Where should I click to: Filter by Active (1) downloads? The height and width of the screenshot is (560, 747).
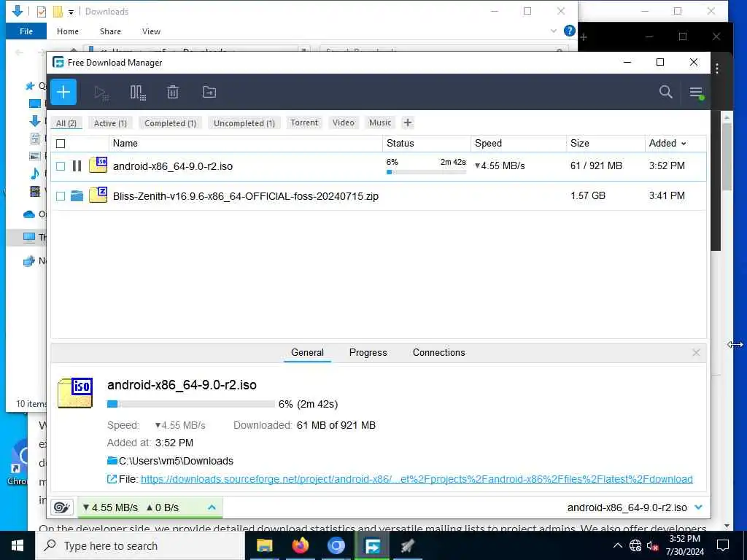pos(110,122)
